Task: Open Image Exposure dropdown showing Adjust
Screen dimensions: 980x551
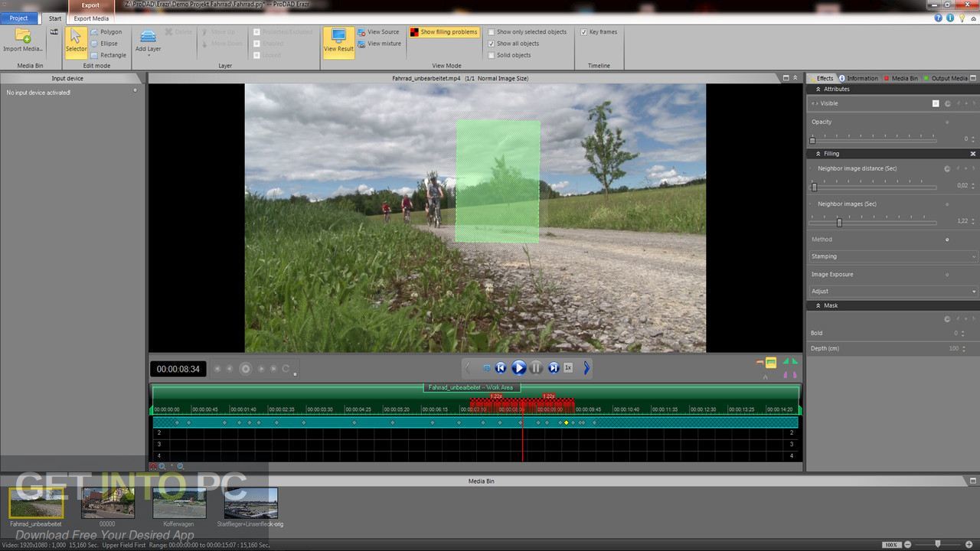Action: pos(893,291)
